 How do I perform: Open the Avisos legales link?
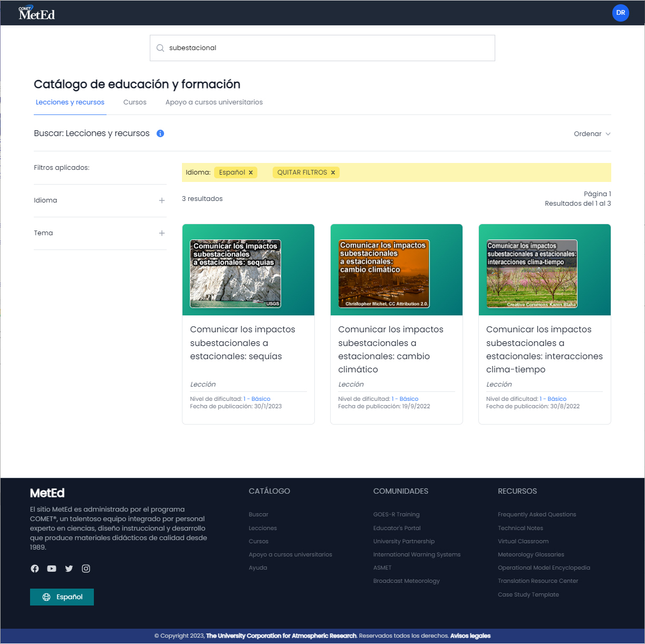(x=470, y=636)
